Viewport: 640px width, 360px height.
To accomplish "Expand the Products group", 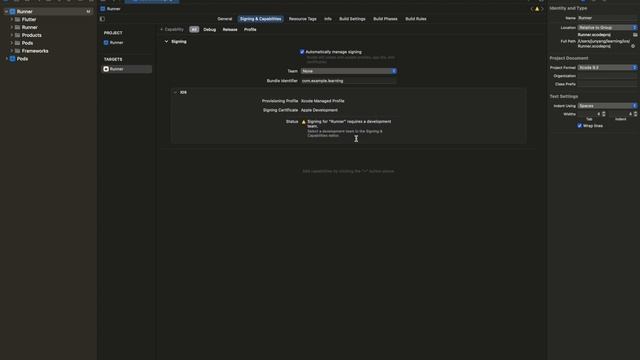I will 11,35.
